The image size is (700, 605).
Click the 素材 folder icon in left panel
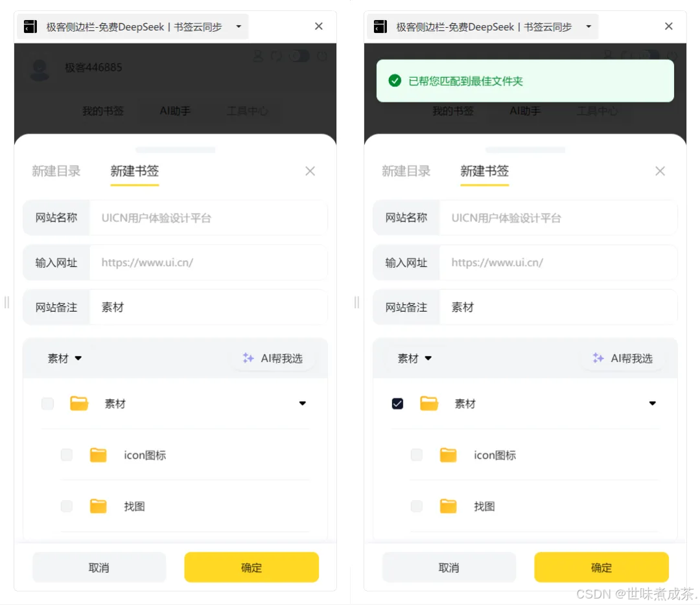click(x=79, y=404)
